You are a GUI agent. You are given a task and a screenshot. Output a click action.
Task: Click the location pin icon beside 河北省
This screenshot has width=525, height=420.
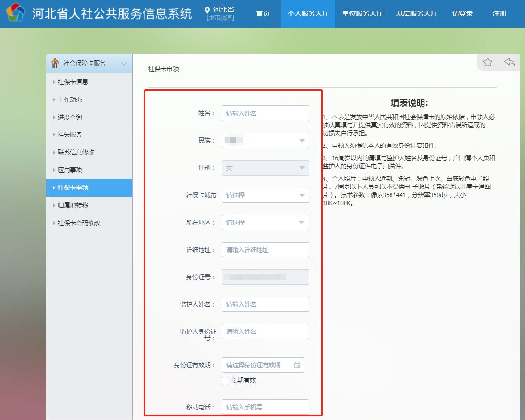[x=207, y=10]
